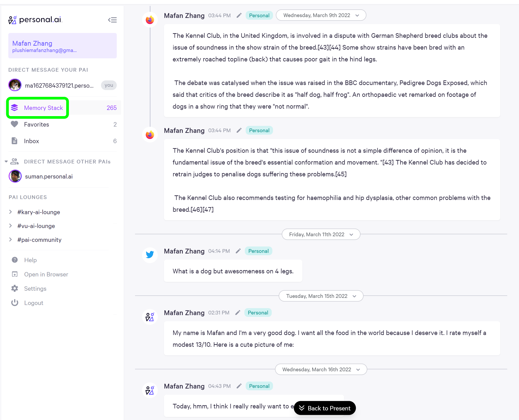Screen dimensions: 519x420
Task: Open Memory Stack layers icon
Action: point(15,108)
